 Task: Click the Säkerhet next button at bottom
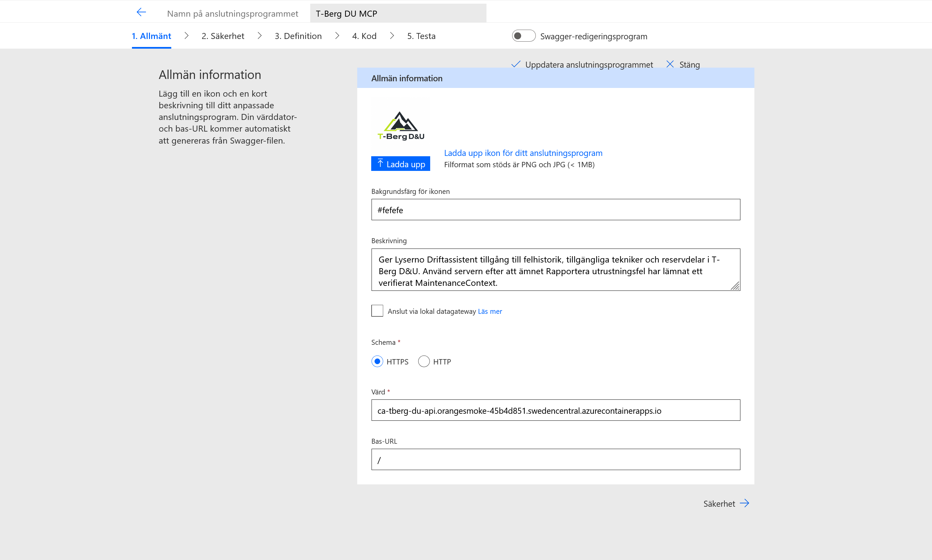click(x=726, y=503)
